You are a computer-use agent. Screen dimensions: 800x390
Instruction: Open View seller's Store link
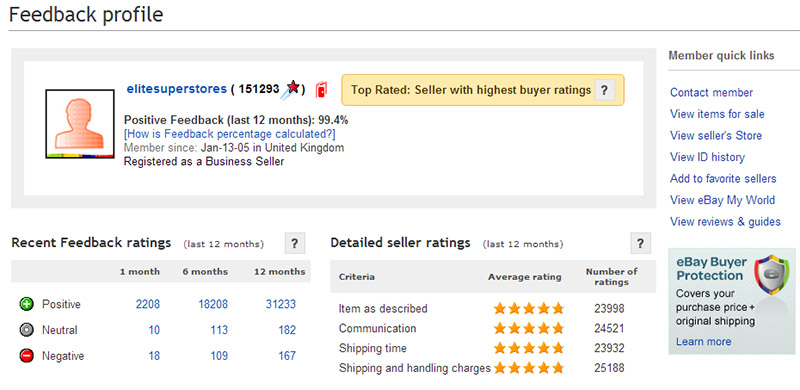tap(716, 135)
